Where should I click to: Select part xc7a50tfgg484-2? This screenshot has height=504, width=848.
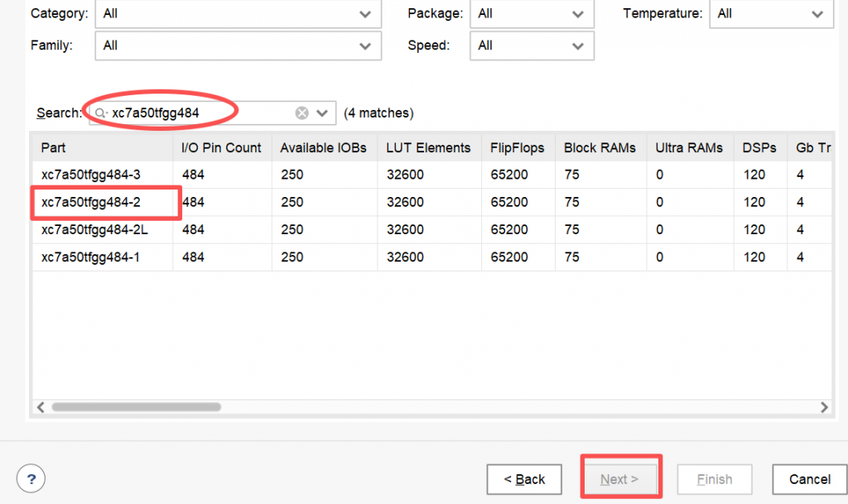click(91, 202)
